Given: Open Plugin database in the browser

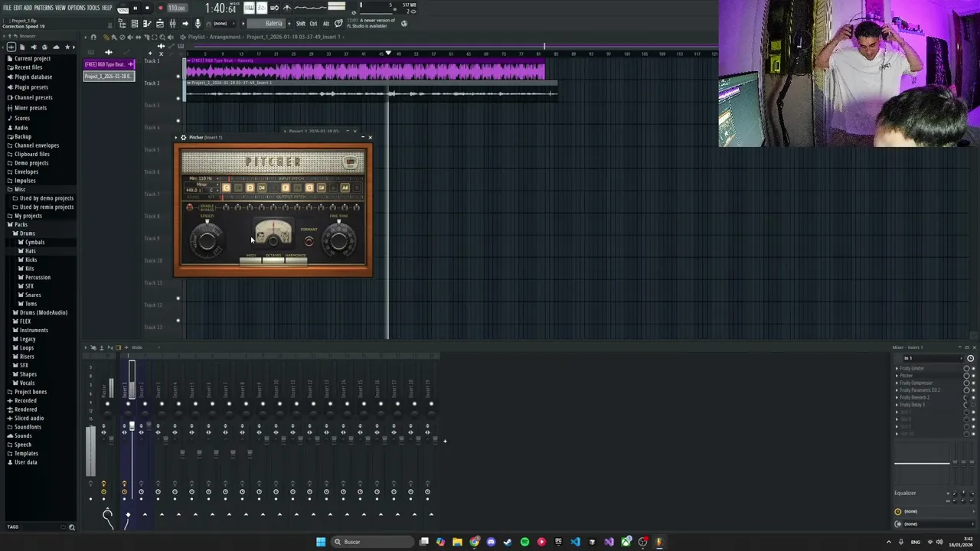Looking at the screenshot, I should [33, 77].
